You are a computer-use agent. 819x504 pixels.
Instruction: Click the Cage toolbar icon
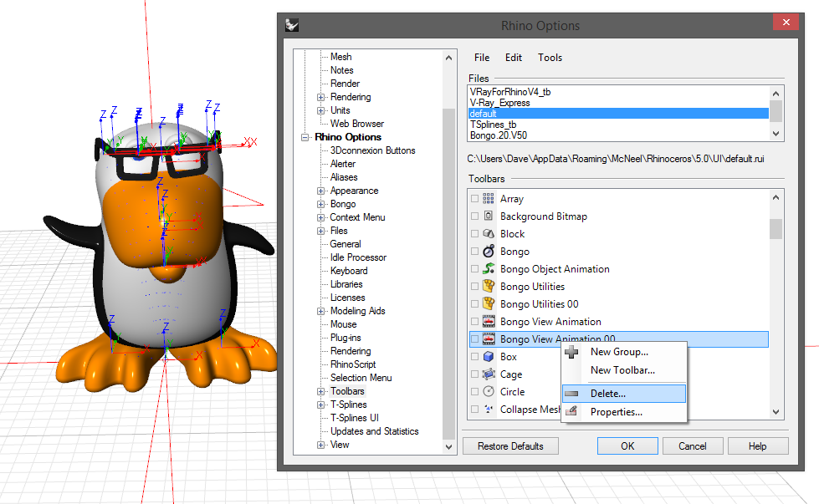[489, 374]
